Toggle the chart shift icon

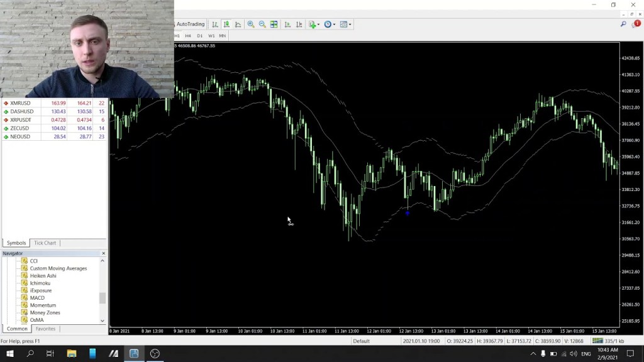(x=299, y=24)
